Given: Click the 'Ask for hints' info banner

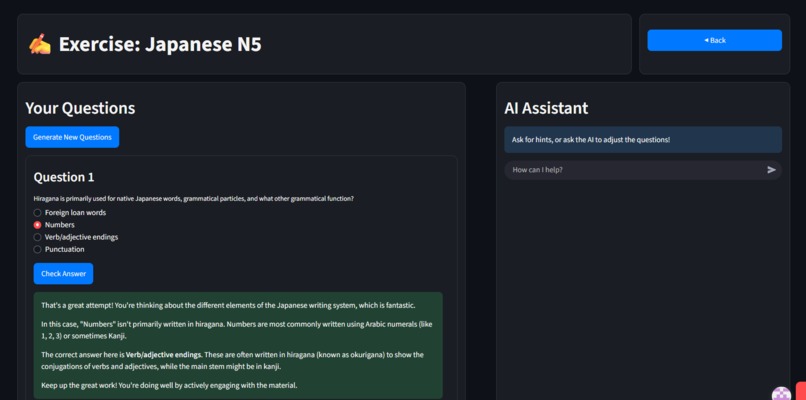Looking at the screenshot, I should click(643, 139).
